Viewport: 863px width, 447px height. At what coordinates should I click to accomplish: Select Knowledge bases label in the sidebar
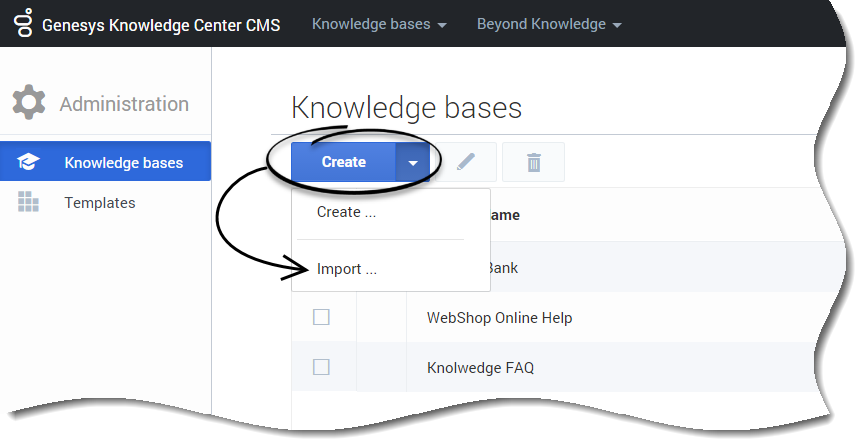pos(123,162)
